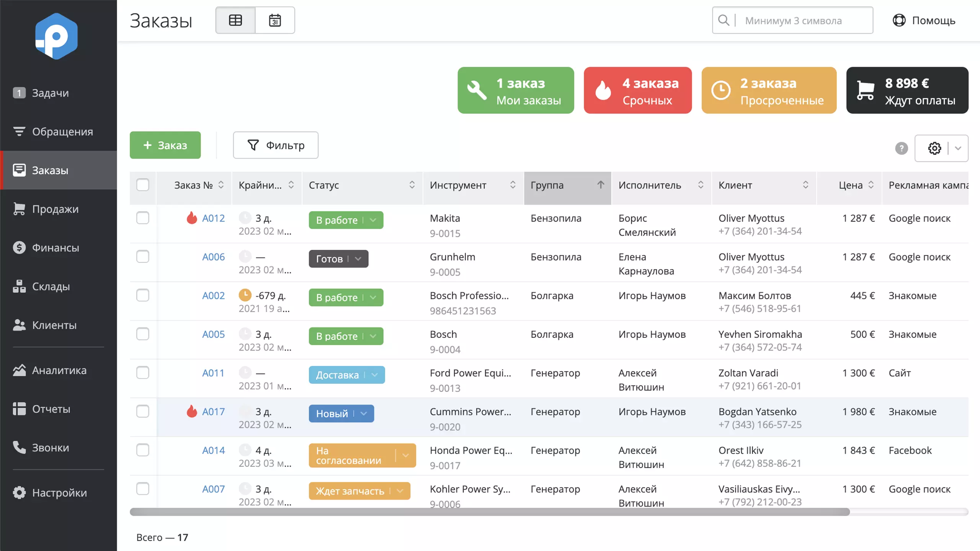Click overdue clock icon on order A002

point(245,295)
